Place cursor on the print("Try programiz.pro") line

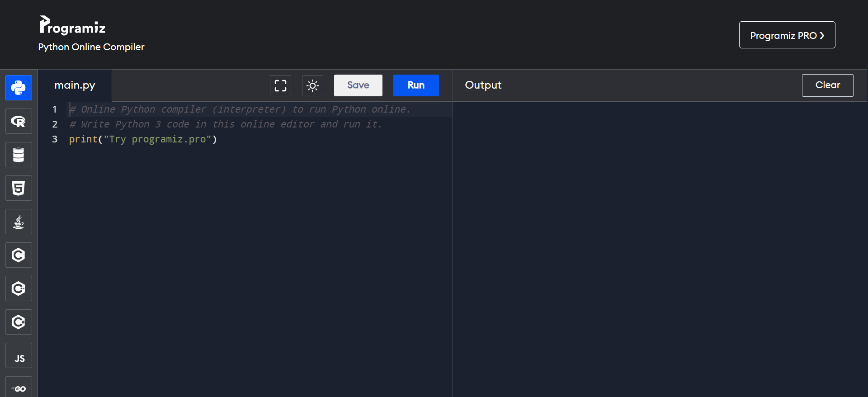click(x=143, y=139)
